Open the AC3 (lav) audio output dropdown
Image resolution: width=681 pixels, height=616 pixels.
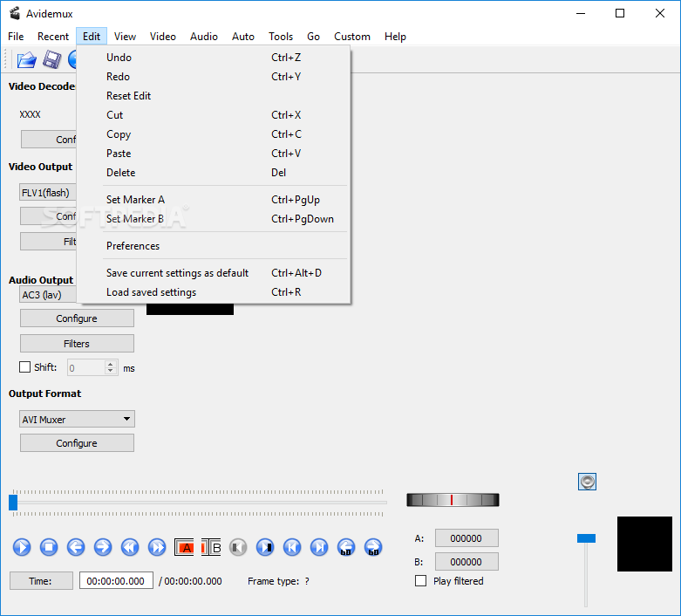click(48, 295)
